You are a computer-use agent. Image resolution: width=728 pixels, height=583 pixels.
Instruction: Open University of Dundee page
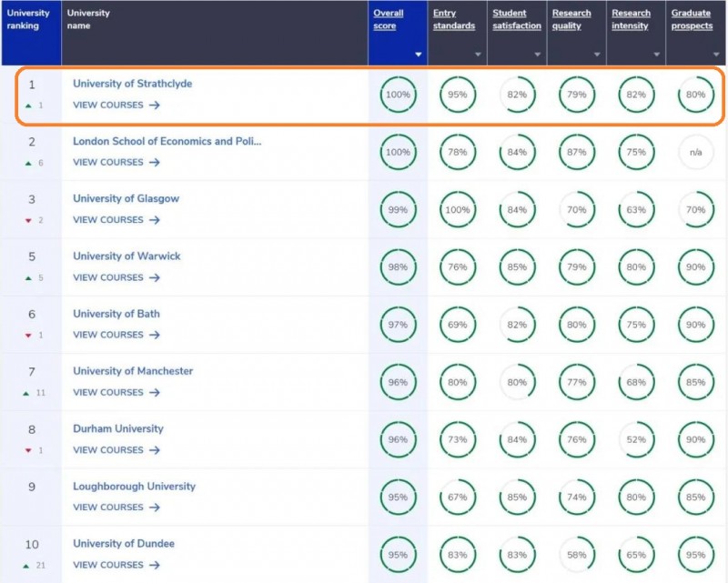tap(124, 544)
